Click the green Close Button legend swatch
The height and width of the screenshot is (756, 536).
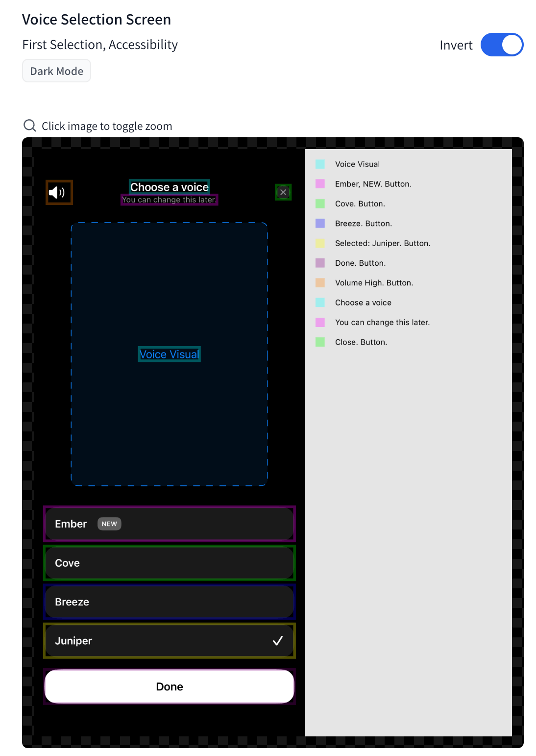point(320,342)
